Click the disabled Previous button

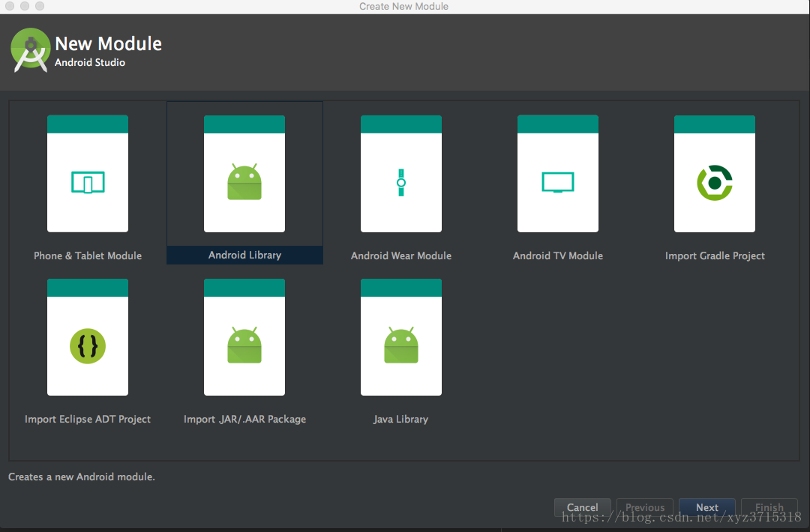[645, 507]
